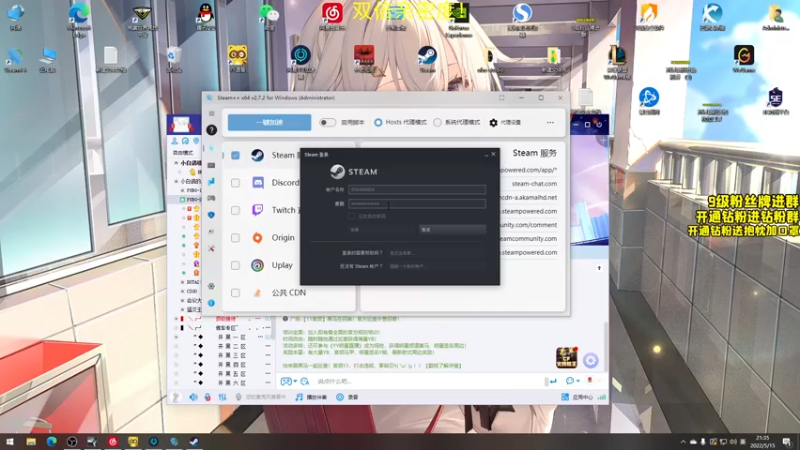Check the Origin acceleration checkbox
Viewport: 800px width, 450px height.
click(235, 238)
